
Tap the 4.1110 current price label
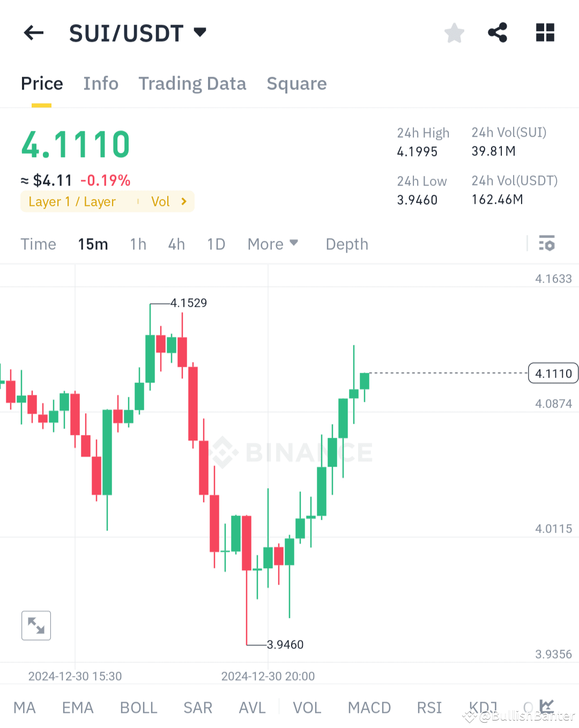pos(553,373)
